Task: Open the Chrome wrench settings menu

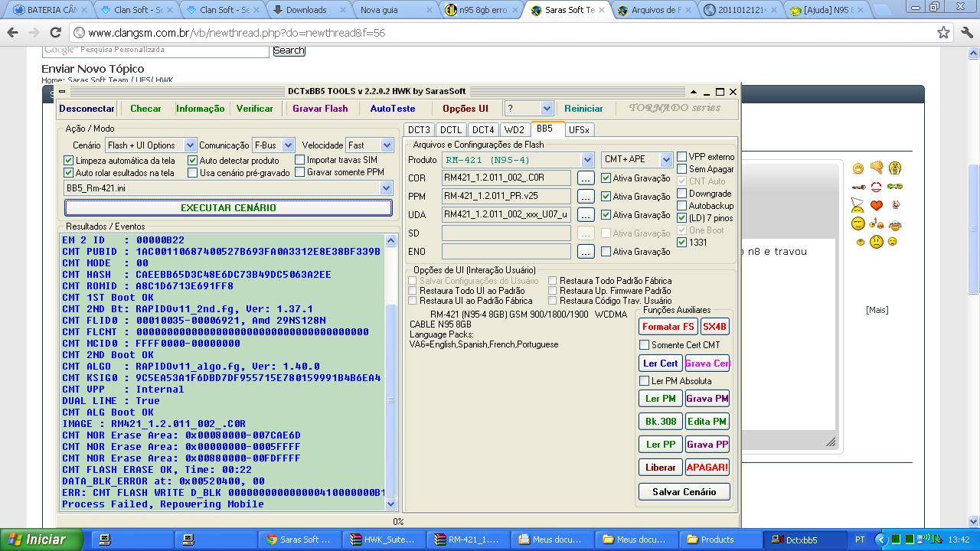Action: coord(966,33)
